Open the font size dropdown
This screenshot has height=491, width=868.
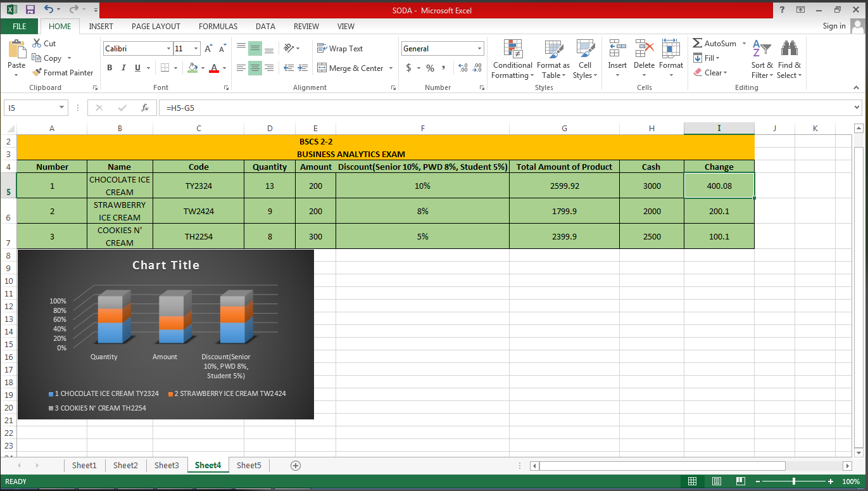click(196, 49)
